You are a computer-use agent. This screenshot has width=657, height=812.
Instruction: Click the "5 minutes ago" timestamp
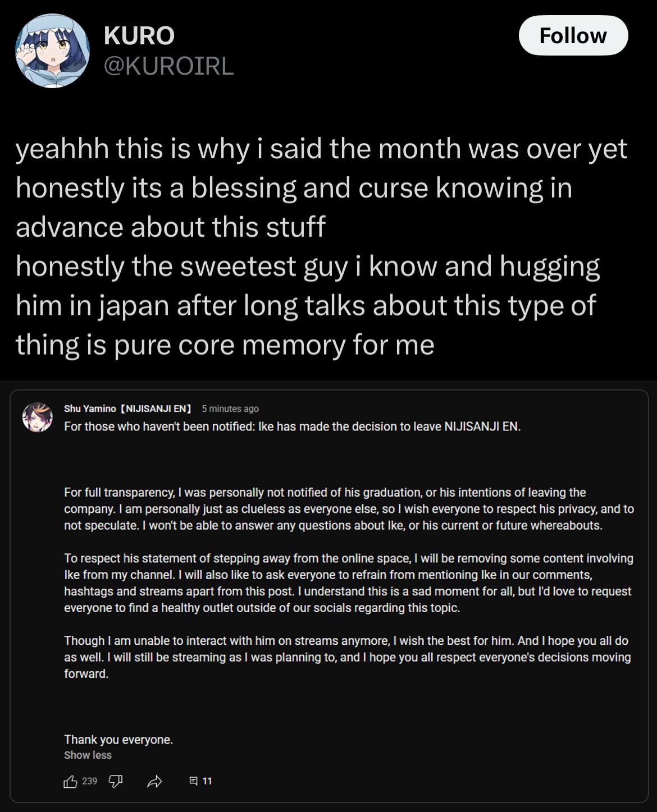pyautogui.click(x=230, y=409)
